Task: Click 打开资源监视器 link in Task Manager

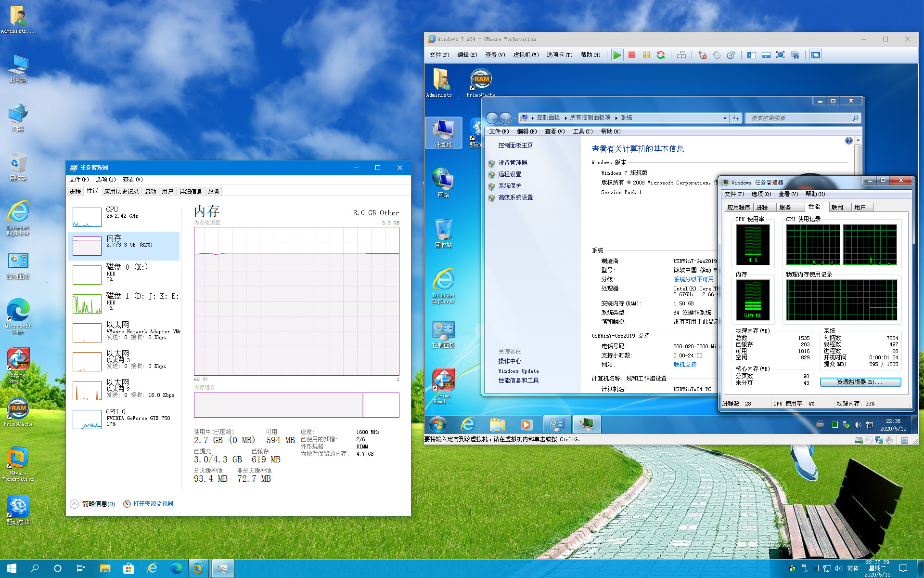Action: tap(153, 504)
